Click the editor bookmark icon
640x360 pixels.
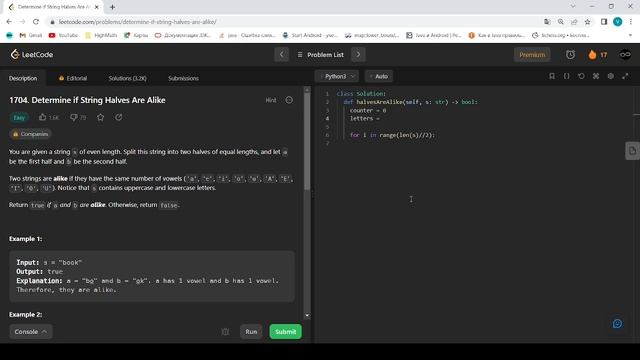click(552, 76)
